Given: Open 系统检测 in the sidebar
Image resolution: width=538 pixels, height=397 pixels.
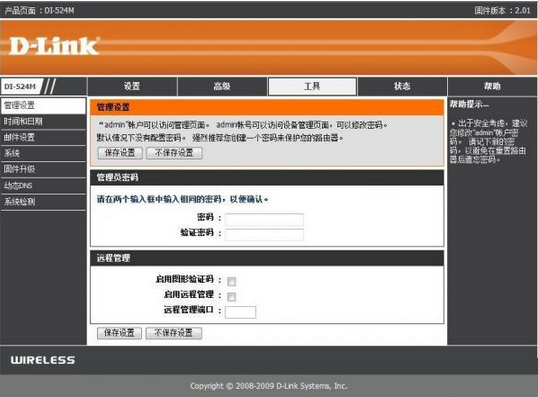Looking at the screenshot, I should click(x=43, y=202).
